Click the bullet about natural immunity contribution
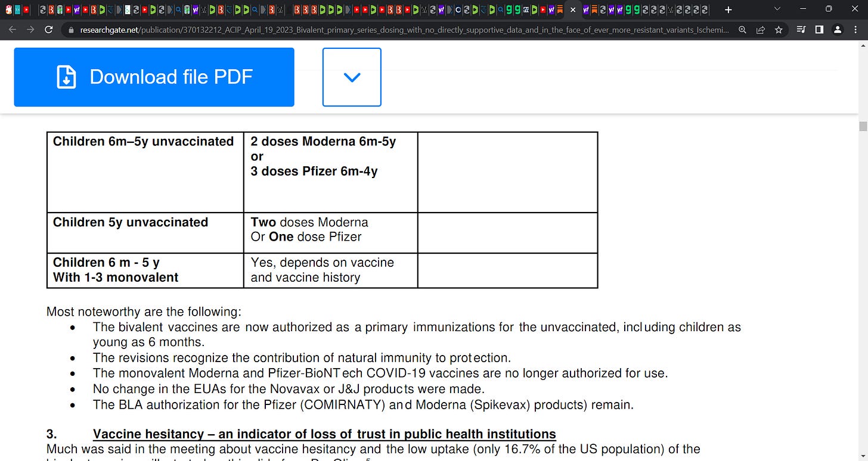 (x=302, y=357)
